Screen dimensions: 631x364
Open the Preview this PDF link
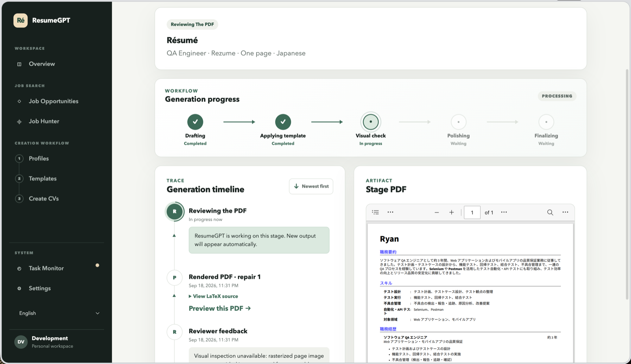coord(220,308)
